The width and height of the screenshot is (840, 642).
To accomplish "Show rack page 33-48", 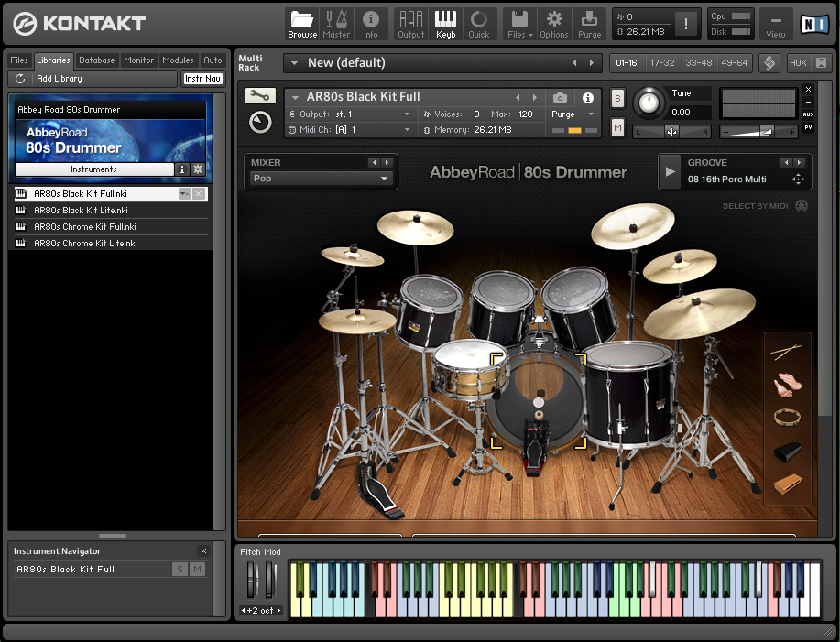I will pos(699,63).
